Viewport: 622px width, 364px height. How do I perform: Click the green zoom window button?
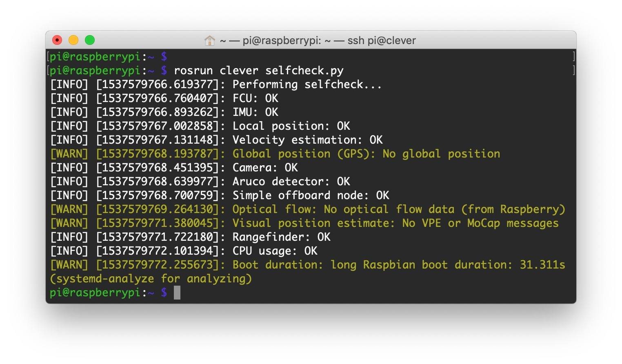point(90,40)
